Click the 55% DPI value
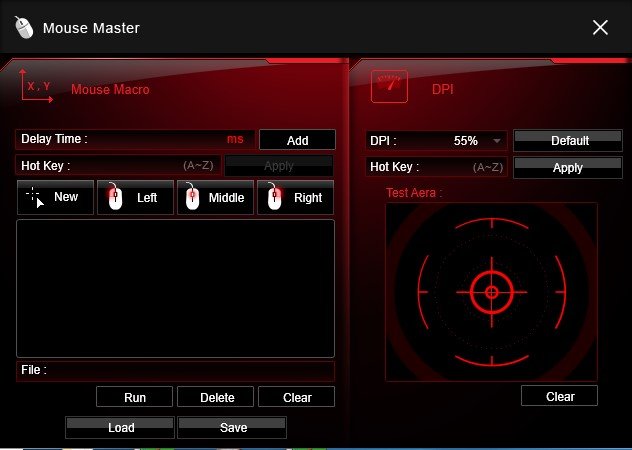The width and height of the screenshot is (632, 450). 466,141
